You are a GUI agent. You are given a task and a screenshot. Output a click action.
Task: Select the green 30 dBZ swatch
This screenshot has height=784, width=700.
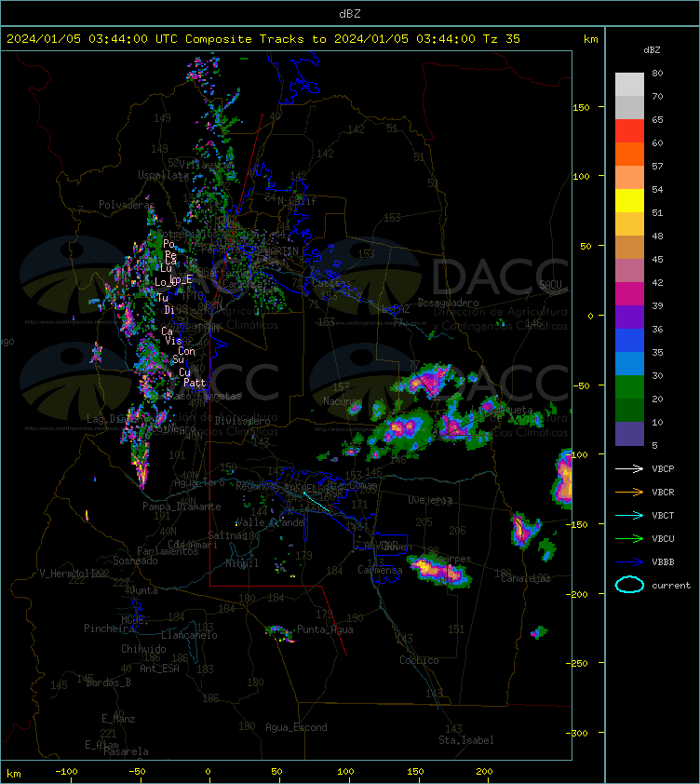click(629, 386)
